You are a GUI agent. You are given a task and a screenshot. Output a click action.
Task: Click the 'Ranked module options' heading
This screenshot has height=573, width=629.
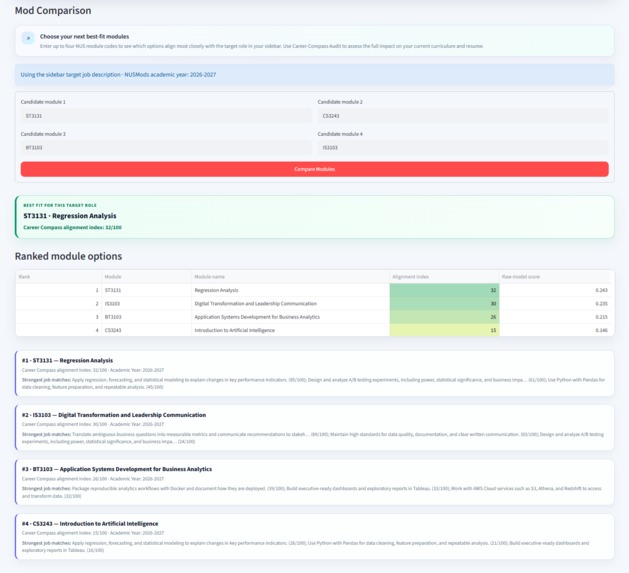tap(68, 256)
